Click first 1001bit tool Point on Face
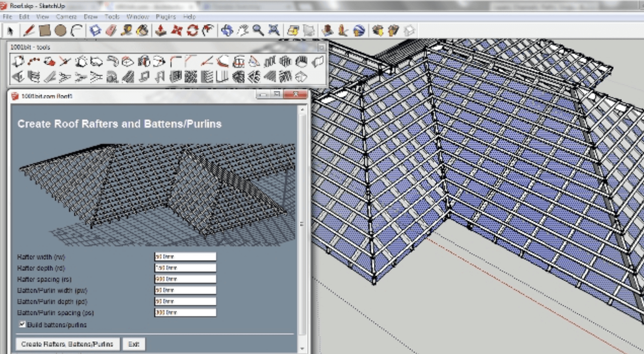The image size is (644, 354). pyautogui.click(x=17, y=61)
